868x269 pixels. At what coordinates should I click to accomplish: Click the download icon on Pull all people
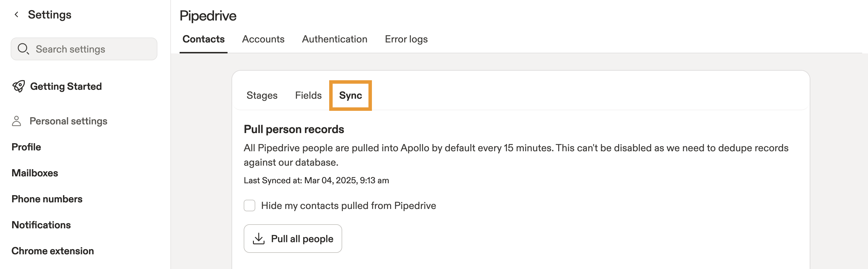[258, 238]
